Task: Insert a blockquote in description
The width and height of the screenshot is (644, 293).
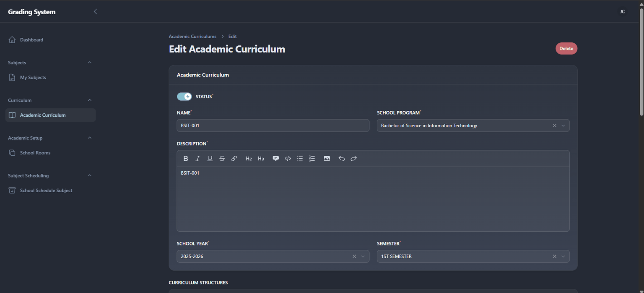Action: click(x=275, y=159)
